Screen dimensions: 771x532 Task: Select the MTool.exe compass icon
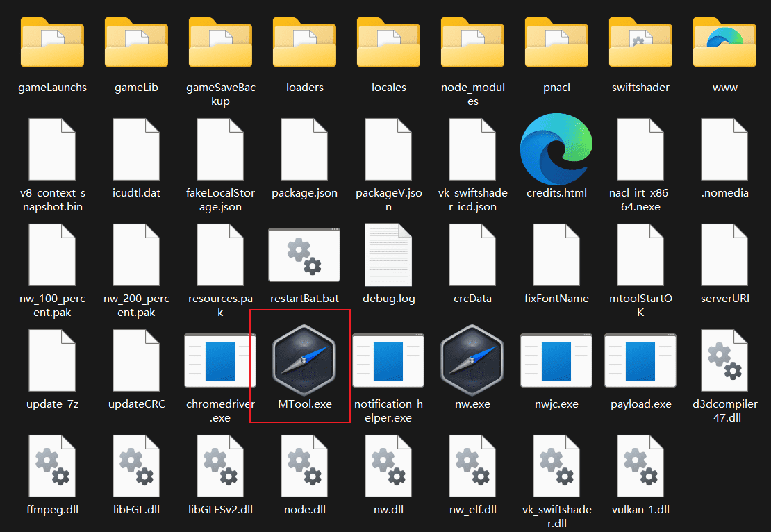pos(304,360)
